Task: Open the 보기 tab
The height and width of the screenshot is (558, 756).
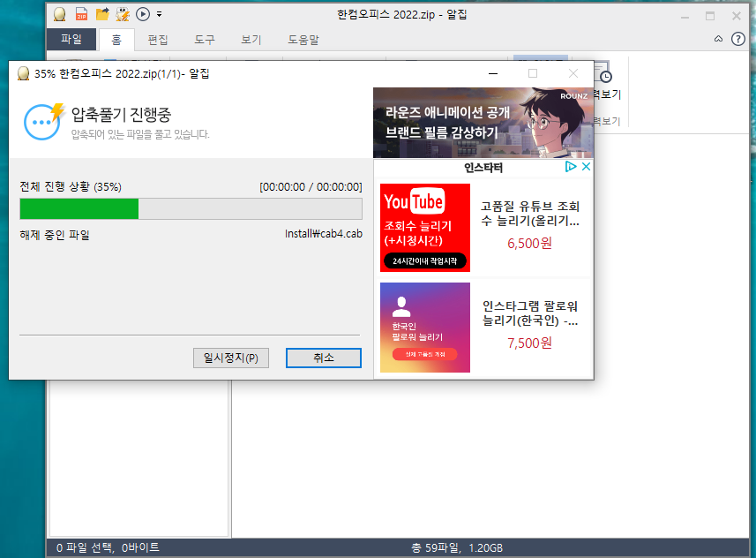Action: pyautogui.click(x=251, y=40)
